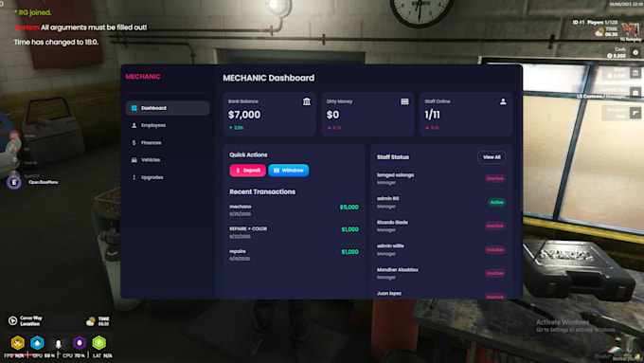Click the Quick Actions heading

click(x=248, y=155)
